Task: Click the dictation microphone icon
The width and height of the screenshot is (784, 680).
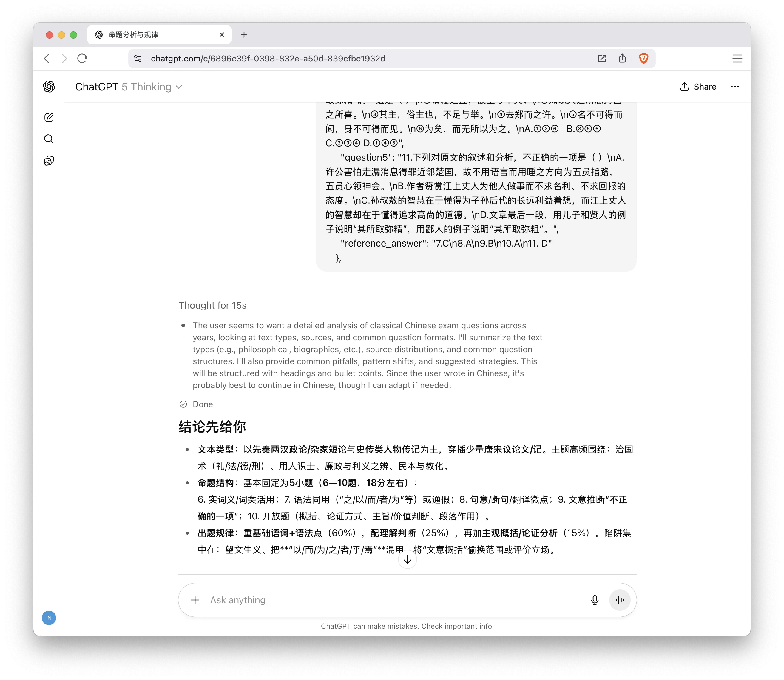Action: 594,600
